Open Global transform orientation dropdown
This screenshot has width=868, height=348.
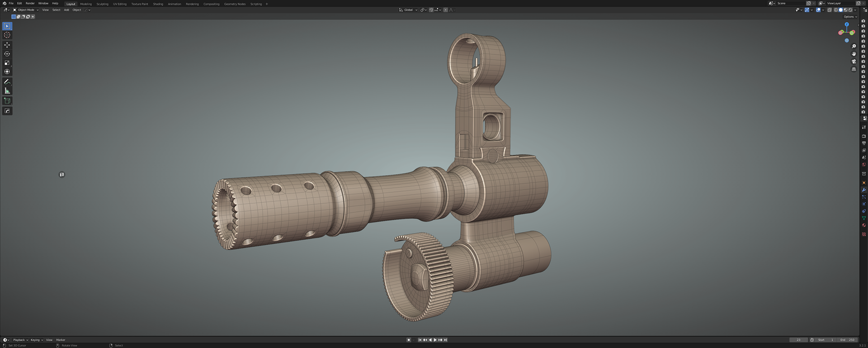coord(409,10)
